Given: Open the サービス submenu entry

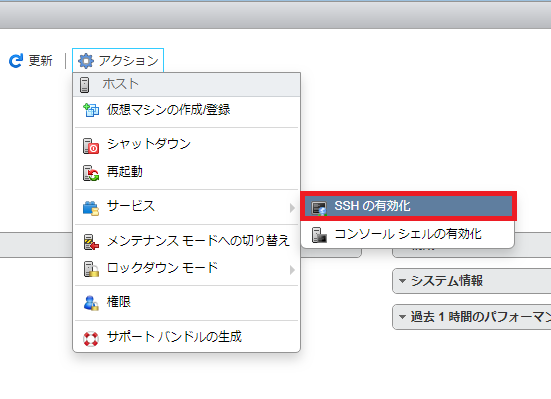Looking at the screenshot, I should point(186,206).
